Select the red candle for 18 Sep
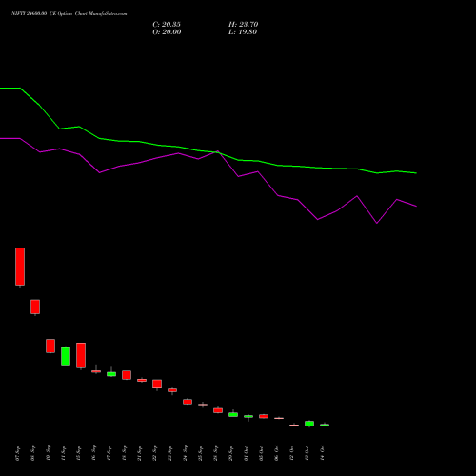 (x=127, y=375)
